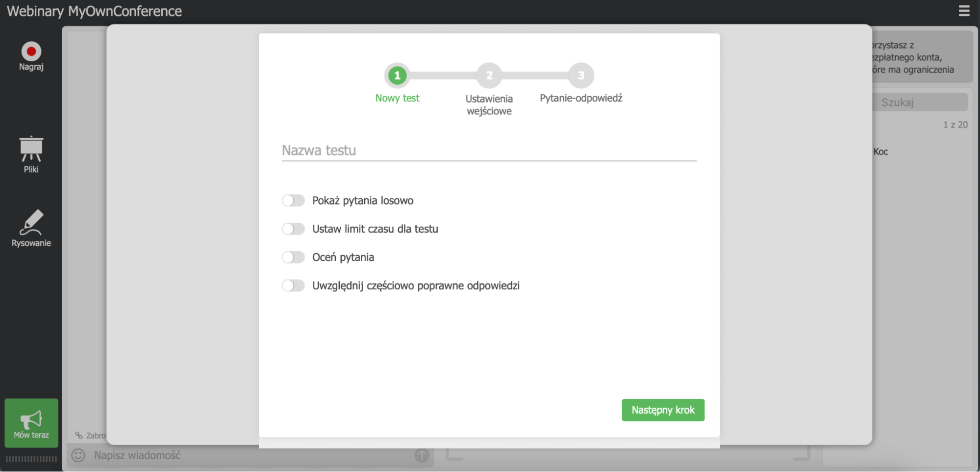Screen dimensions: 980x472
Task: Open step 3 "Pytanie-odpowiedź"
Action: pyautogui.click(x=581, y=76)
